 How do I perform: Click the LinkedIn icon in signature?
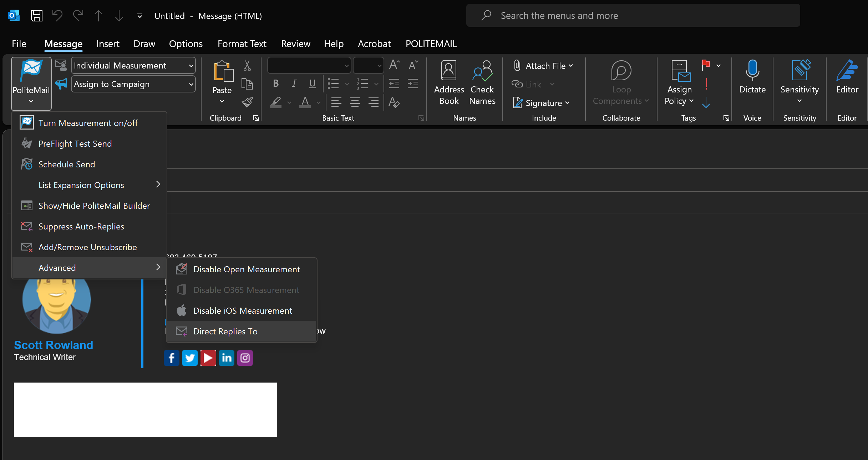pyautogui.click(x=227, y=358)
